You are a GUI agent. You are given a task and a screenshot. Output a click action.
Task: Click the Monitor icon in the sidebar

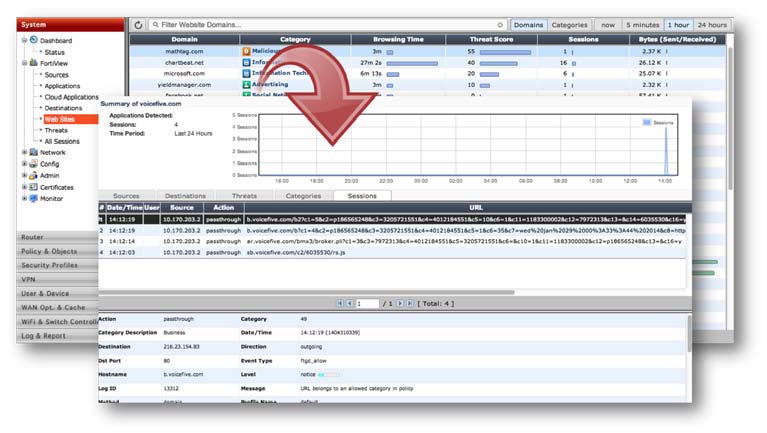pyautogui.click(x=34, y=199)
